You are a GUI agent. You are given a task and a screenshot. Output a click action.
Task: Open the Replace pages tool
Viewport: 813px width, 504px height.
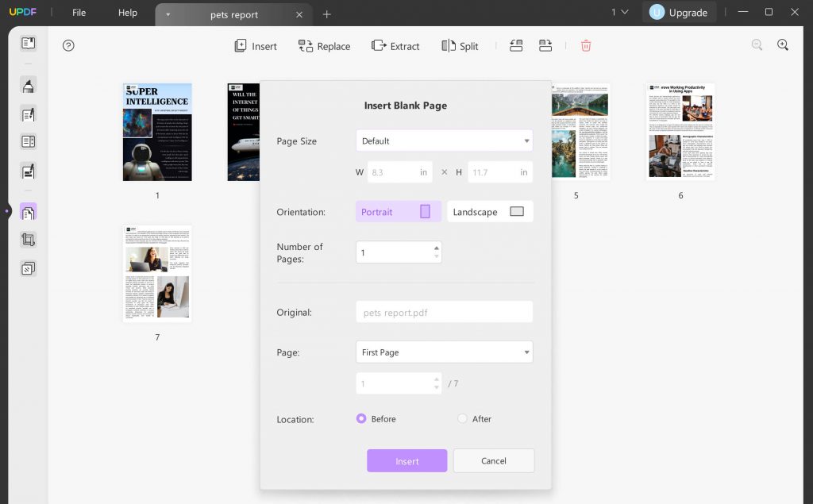coord(324,46)
